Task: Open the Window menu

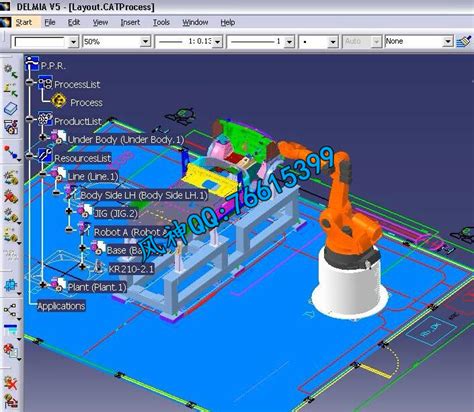Action: pos(195,22)
